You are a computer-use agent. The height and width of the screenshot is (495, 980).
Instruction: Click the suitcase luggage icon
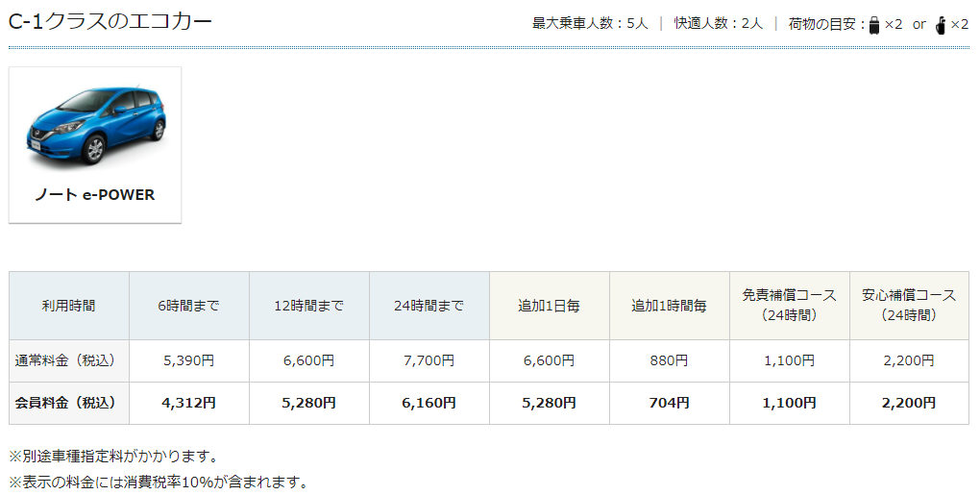coord(874,24)
